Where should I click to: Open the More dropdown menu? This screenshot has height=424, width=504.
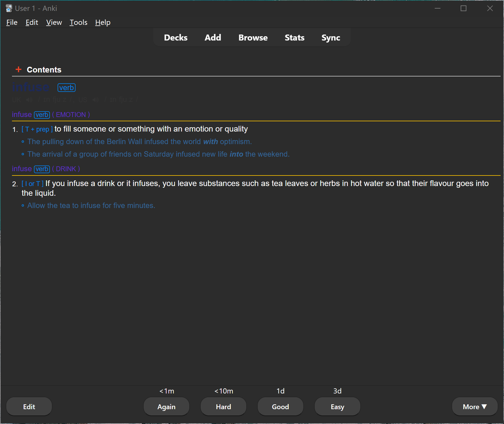tap(475, 407)
